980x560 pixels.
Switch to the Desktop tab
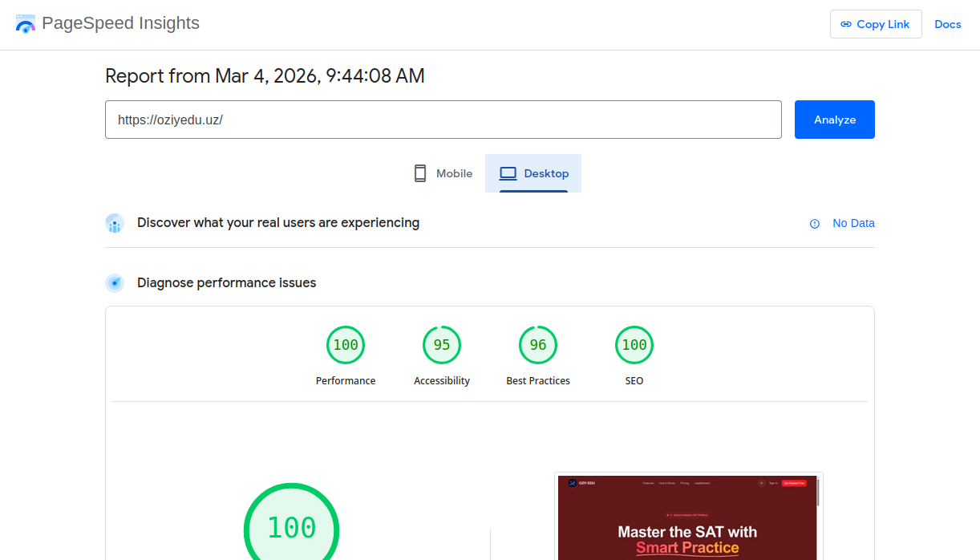[533, 173]
